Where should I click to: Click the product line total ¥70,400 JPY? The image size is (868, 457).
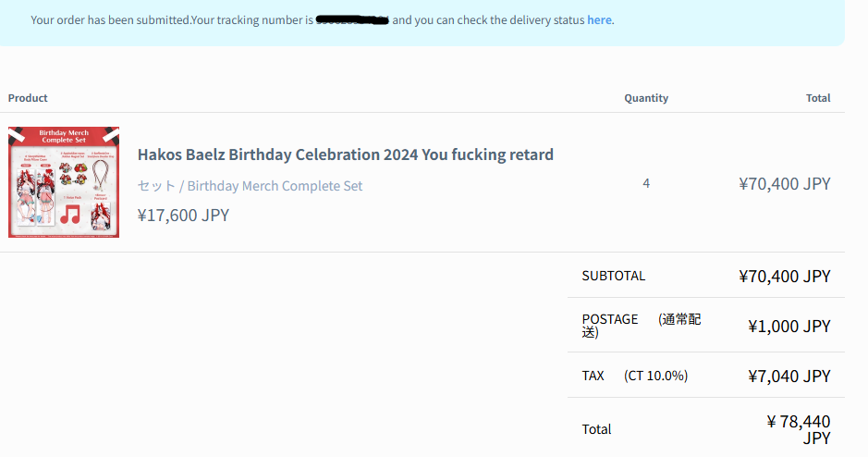coord(785,183)
